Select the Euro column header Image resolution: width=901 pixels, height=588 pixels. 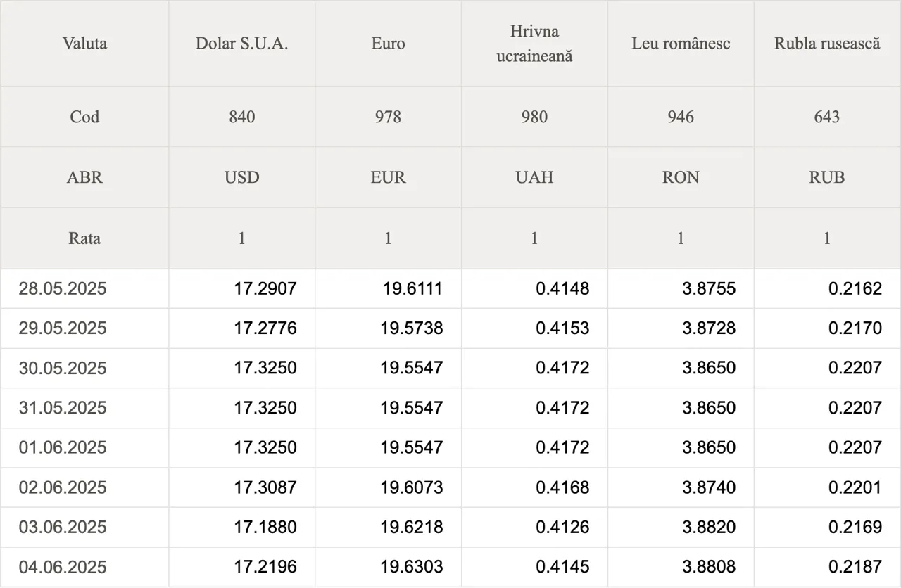tap(388, 43)
